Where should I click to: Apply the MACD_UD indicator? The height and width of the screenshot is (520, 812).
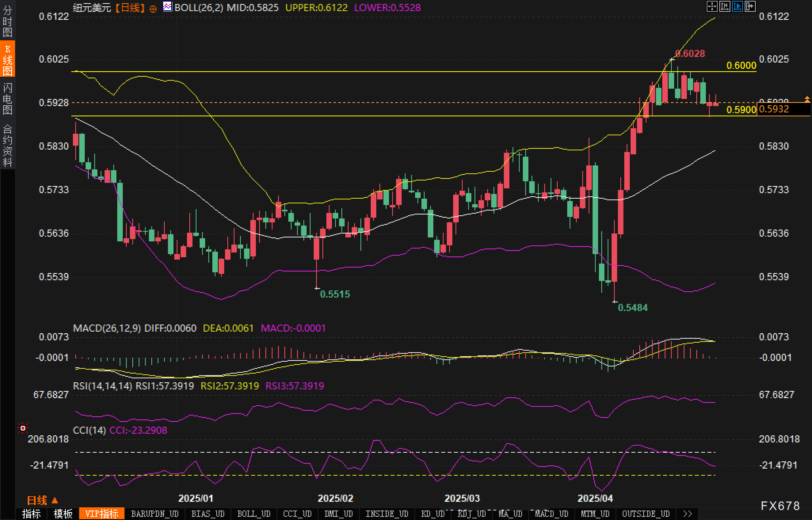pos(551,514)
